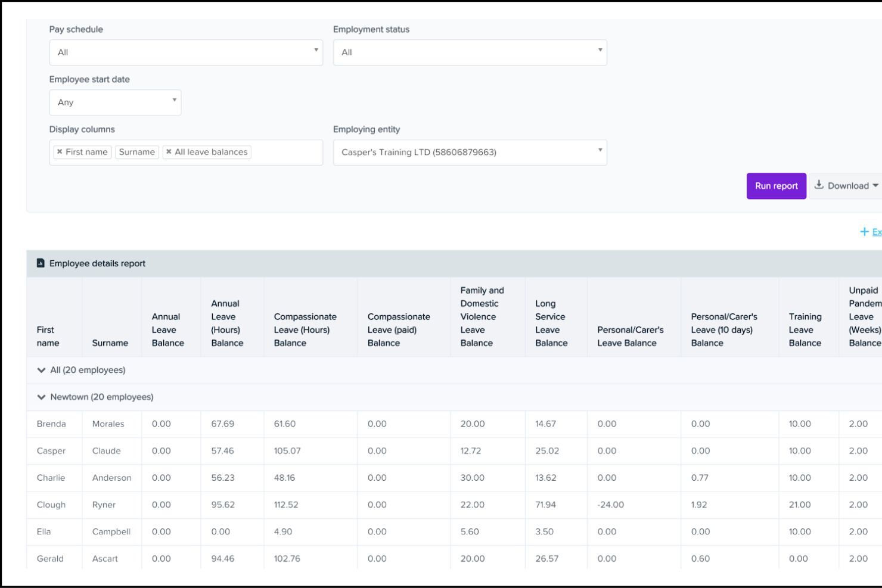882x588 pixels.
Task: Click the caret icon on the Pay schedule selector
Action: [315, 51]
